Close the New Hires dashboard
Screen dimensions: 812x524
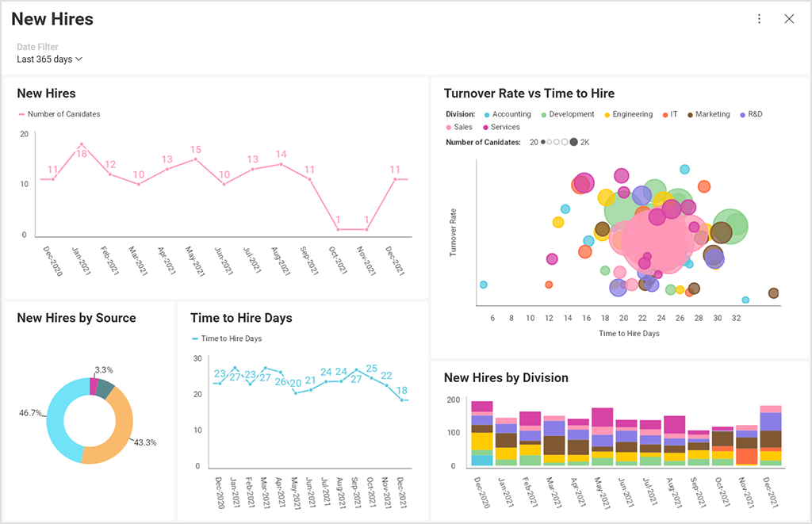(x=789, y=19)
